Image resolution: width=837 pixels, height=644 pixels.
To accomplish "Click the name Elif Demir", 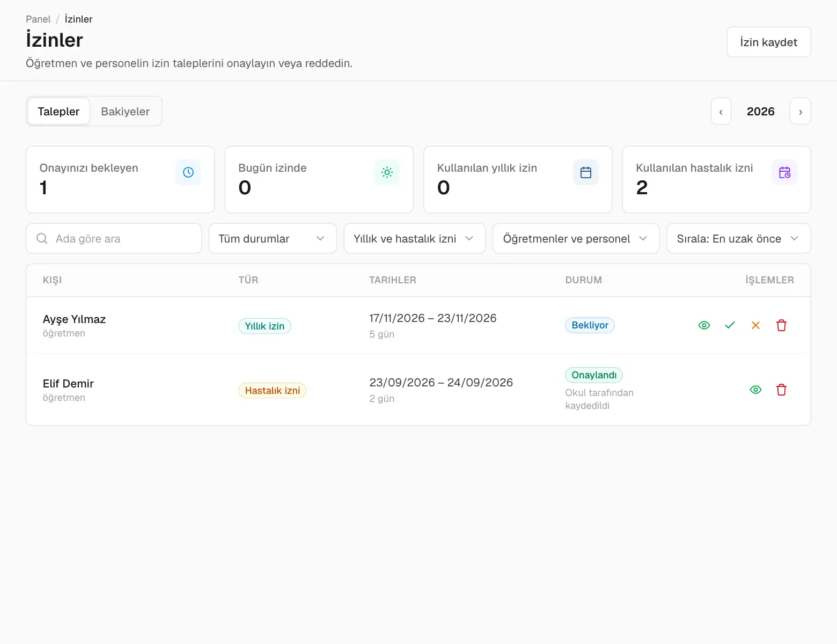I will point(68,384).
